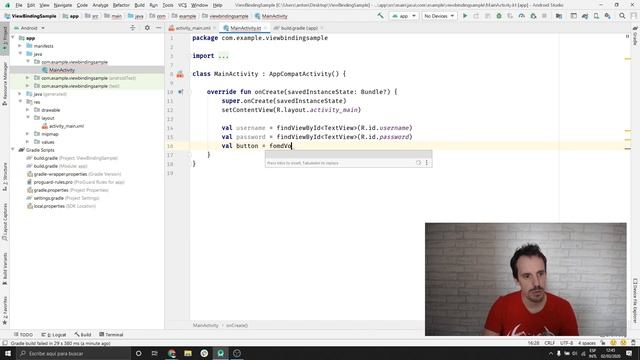Open the Gradle side panel tab
Image resolution: width=640 pixels, height=360 pixels.
point(635,36)
